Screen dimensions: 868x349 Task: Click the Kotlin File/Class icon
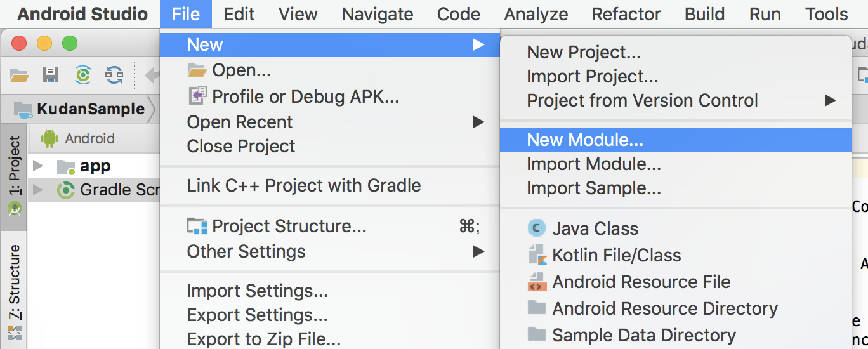[x=537, y=254]
